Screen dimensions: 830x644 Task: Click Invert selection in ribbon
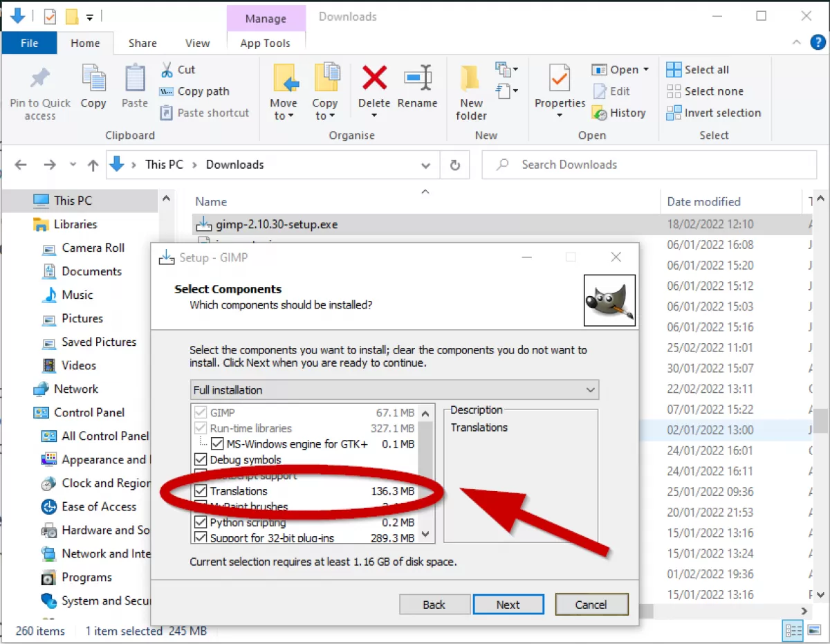pyautogui.click(x=714, y=113)
